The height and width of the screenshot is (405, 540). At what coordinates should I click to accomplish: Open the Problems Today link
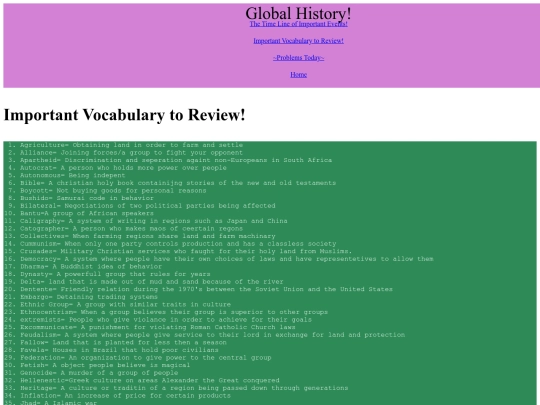[x=298, y=58]
